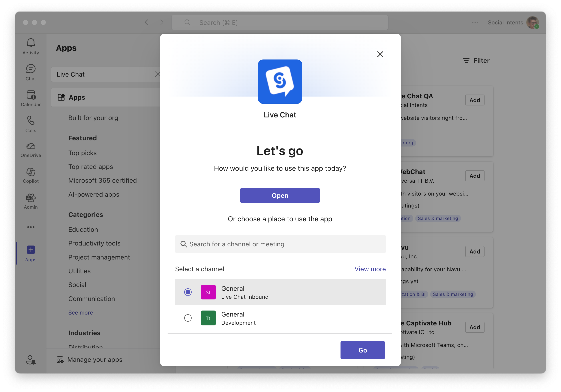Viewport: 561px width, 392px height.
Task: Click View more channels link
Action: [x=370, y=269]
